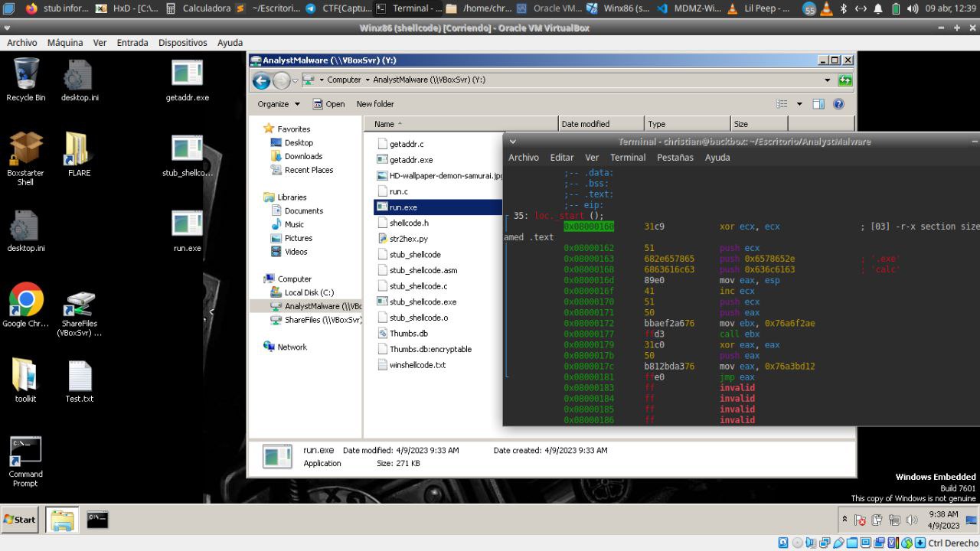
Task: Open the Recycle Bin desktop icon
Action: coord(25,80)
